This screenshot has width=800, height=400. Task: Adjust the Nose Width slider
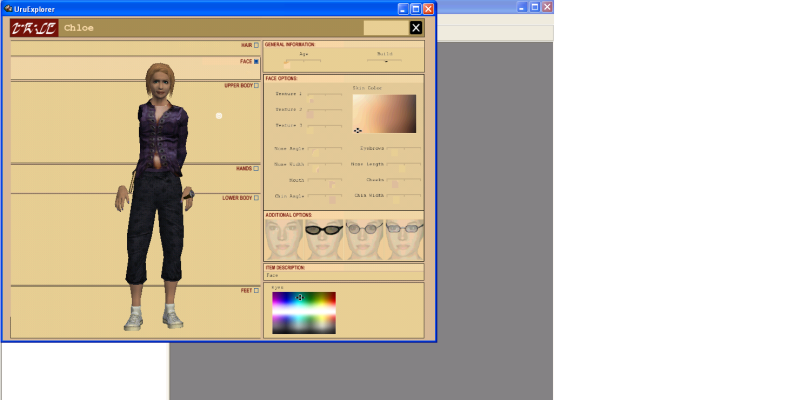[324, 164]
